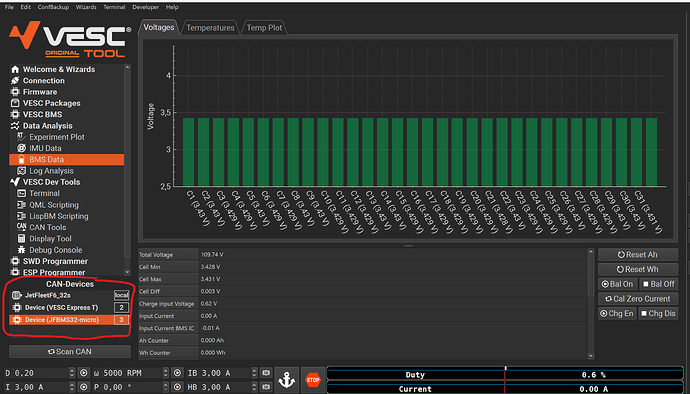Click the red STOP icon
690x394 pixels.
pyautogui.click(x=313, y=379)
